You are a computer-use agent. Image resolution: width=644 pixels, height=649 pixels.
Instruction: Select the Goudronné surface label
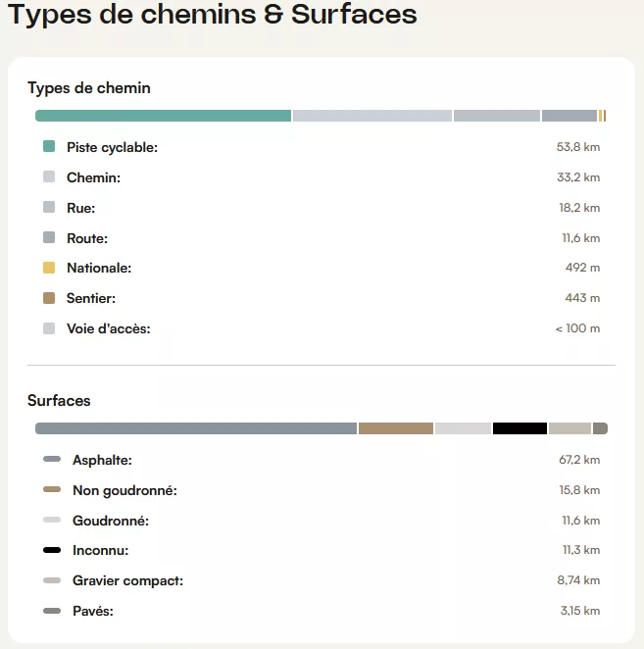pos(111,521)
